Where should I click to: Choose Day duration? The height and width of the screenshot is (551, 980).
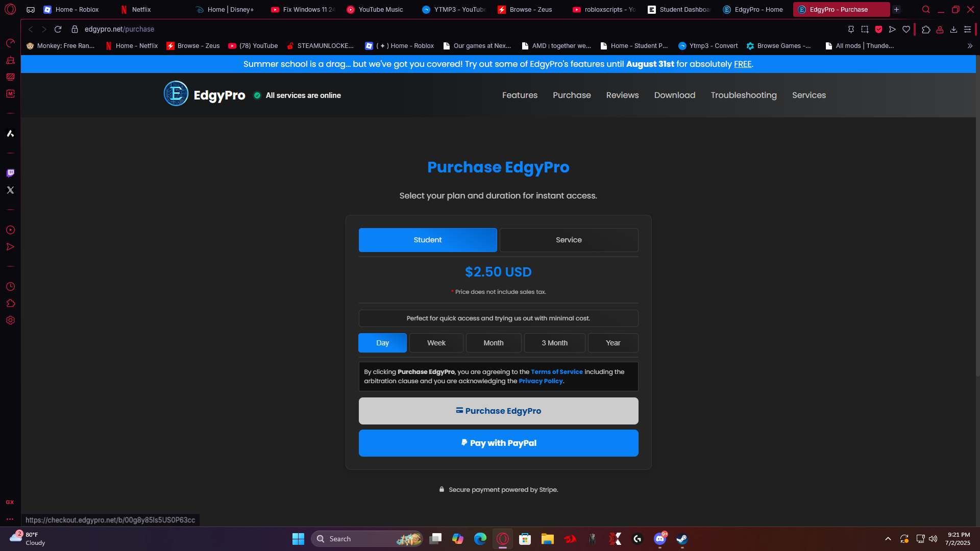point(382,343)
